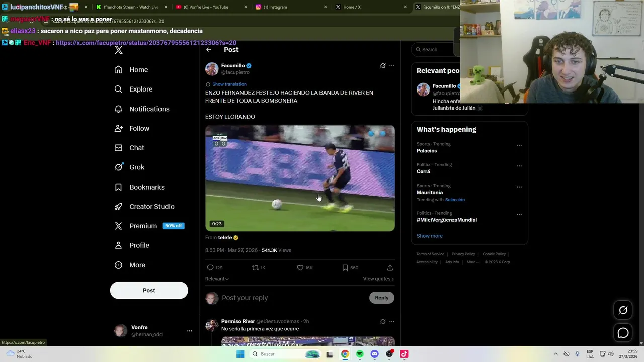Open options for Cerrá trend
This screenshot has width=644, height=362.
point(519,166)
